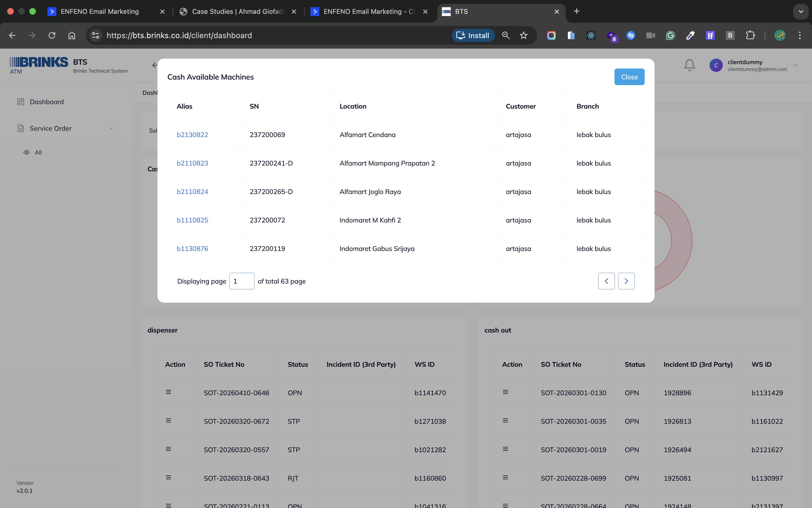Click previous page arrow in pagination

pyautogui.click(x=606, y=281)
